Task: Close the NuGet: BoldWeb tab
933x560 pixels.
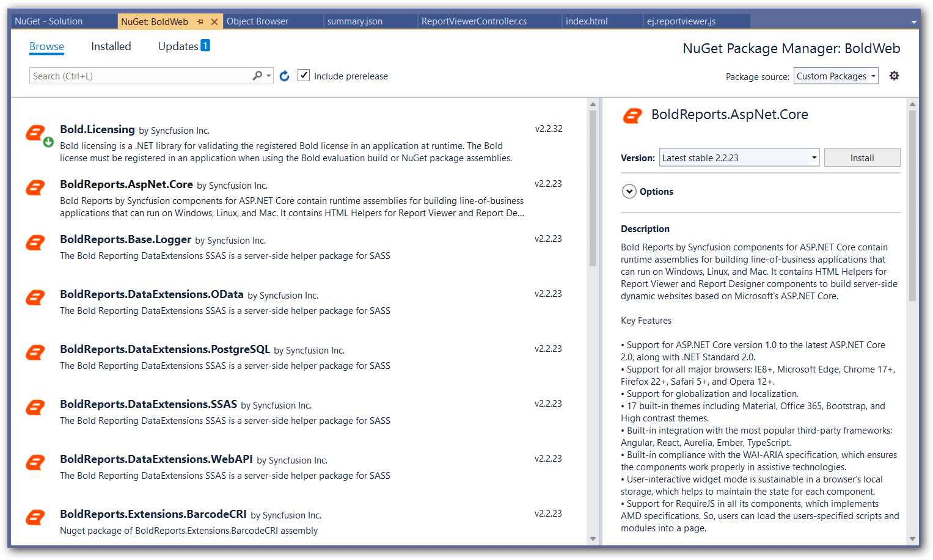Action: click(214, 21)
